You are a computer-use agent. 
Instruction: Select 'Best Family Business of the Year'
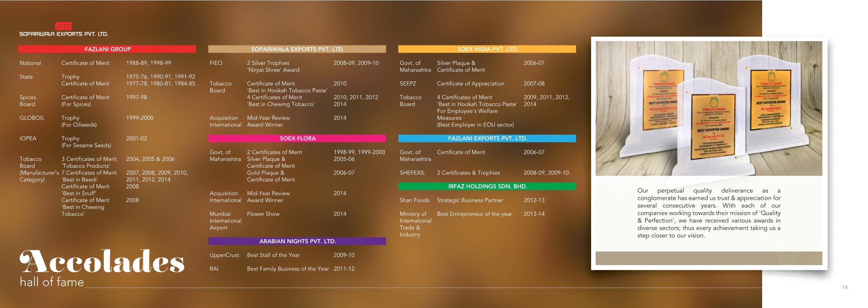[288, 269]
